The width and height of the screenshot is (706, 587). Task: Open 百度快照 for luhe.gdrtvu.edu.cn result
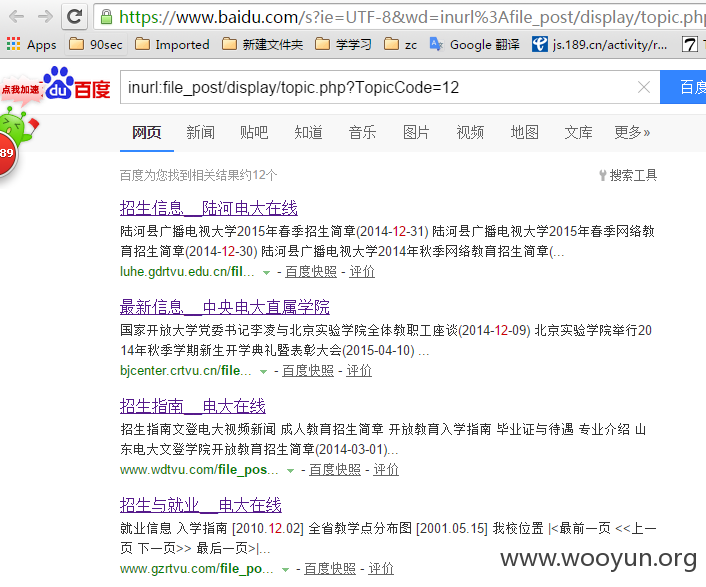point(311,271)
